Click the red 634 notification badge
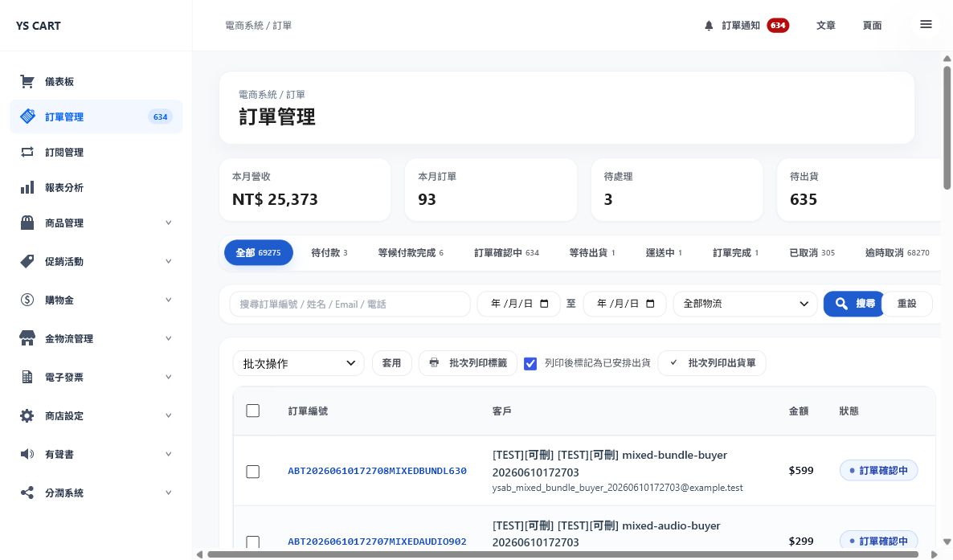 pyautogui.click(x=778, y=26)
